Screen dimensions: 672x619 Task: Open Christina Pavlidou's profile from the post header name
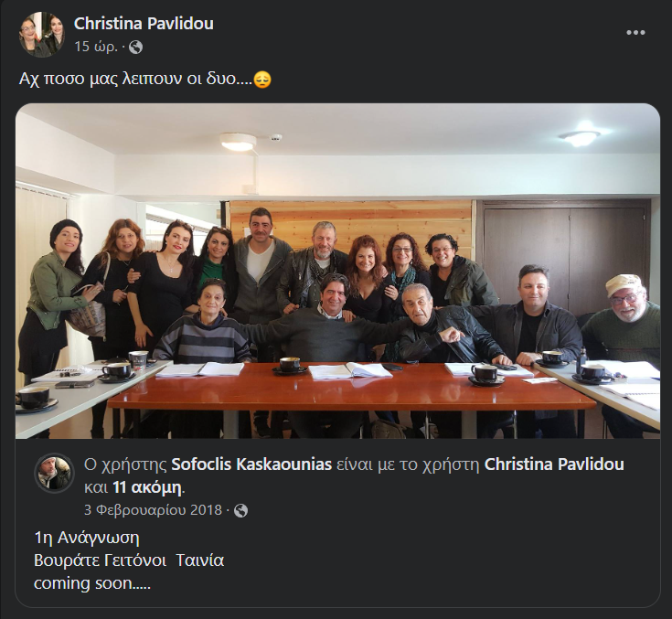[144, 23]
